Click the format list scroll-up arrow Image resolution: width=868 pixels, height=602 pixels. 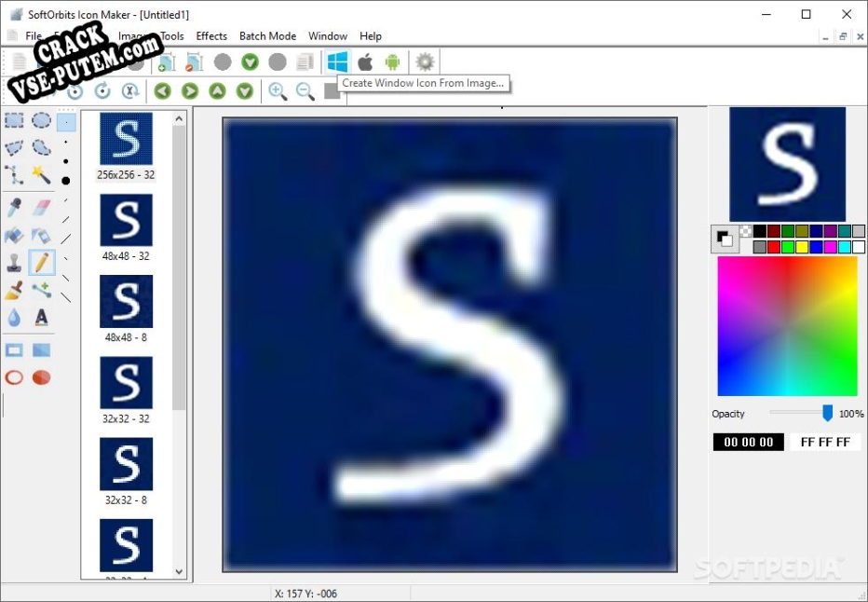179,118
